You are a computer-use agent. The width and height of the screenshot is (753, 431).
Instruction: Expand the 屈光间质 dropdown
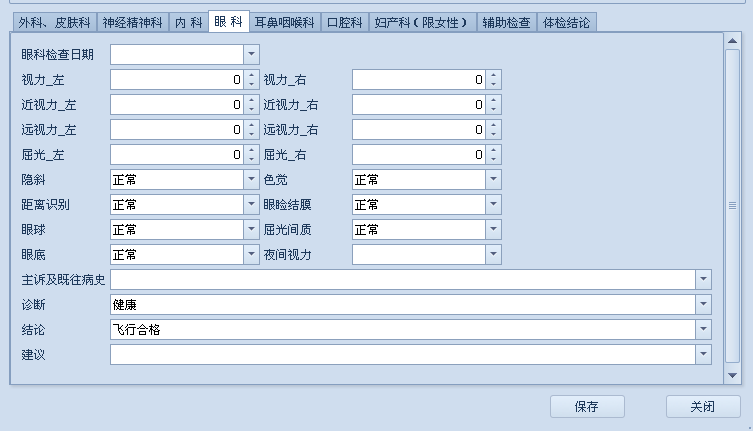point(493,229)
